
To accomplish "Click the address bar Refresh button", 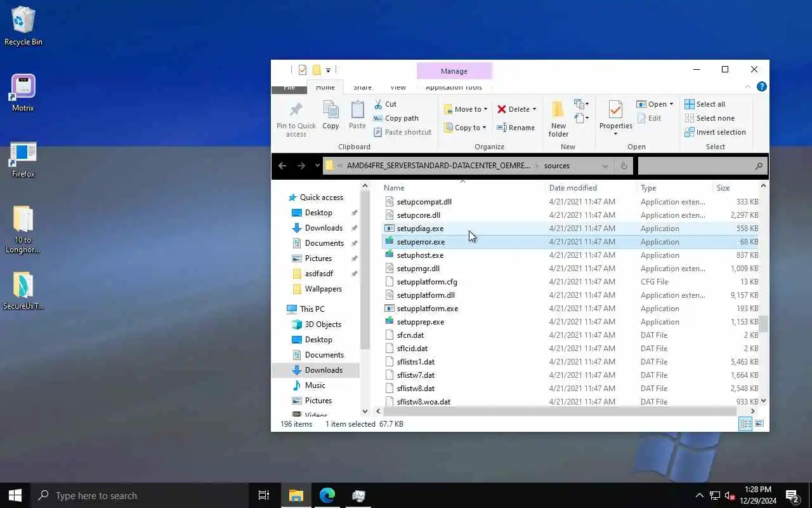I will [x=624, y=166].
